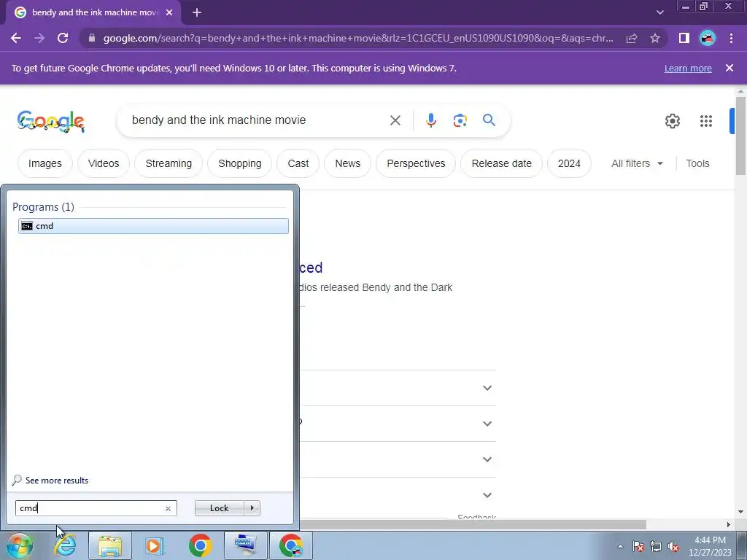Launch cmd from Programs results

pyautogui.click(x=153, y=226)
